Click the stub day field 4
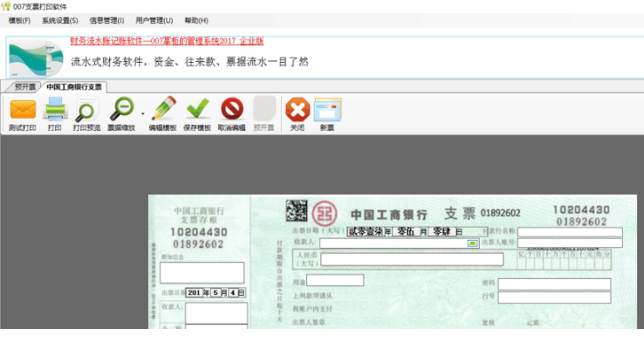This screenshot has width=644, height=342. coord(232,293)
